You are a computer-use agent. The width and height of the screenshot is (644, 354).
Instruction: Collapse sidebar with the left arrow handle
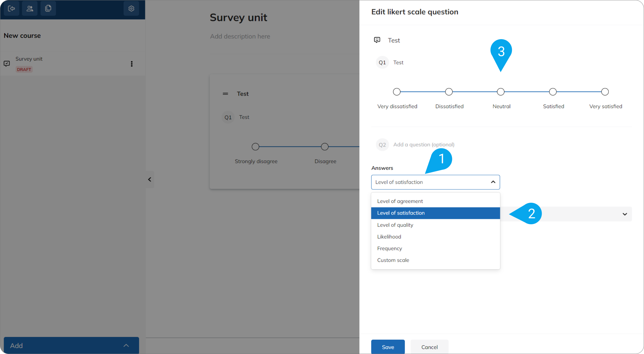(150, 180)
